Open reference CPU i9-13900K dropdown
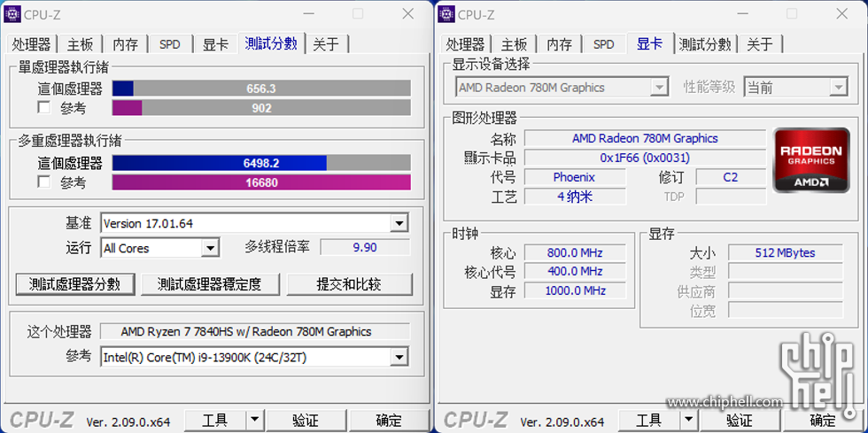Screen dimensions: 868x433 [x=399, y=357]
